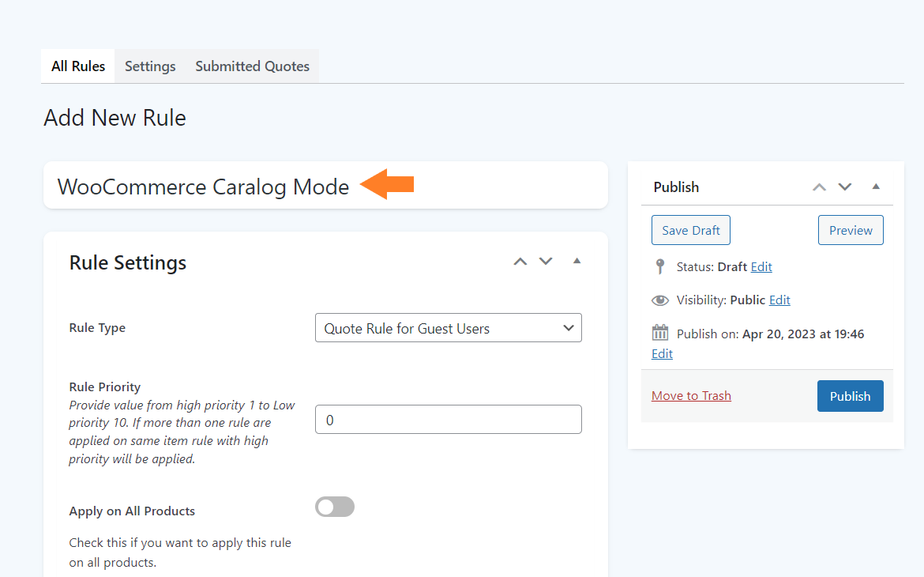Click the Rule Settings heading
Image resolution: width=924 pixels, height=577 pixels.
coord(128,262)
